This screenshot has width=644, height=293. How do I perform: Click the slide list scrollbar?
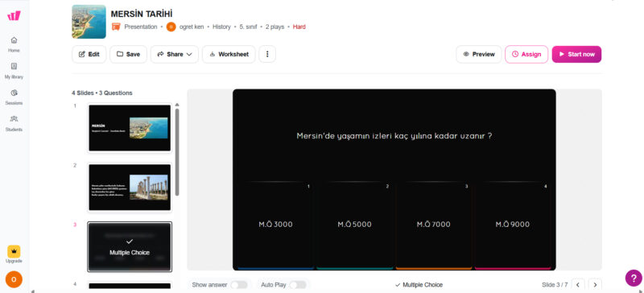pyautogui.click(x=177, y=152)
